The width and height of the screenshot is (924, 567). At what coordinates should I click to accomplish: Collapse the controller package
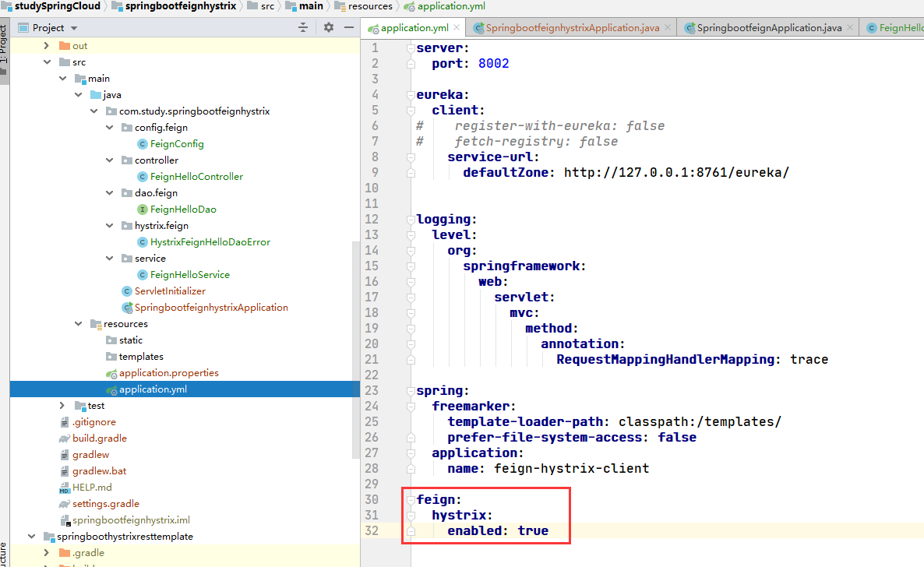tap(110, 160)
